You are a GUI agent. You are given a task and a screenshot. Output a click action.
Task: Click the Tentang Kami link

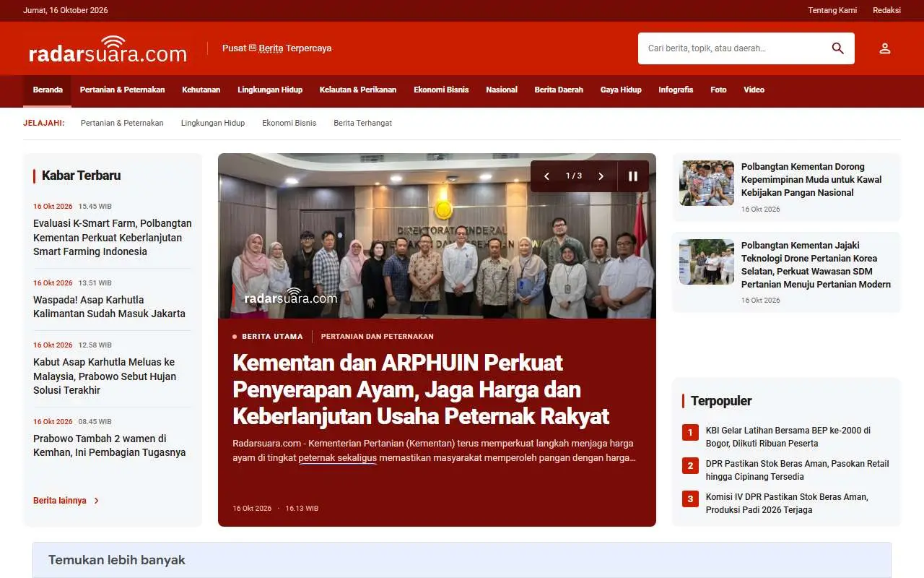point(832,10)
